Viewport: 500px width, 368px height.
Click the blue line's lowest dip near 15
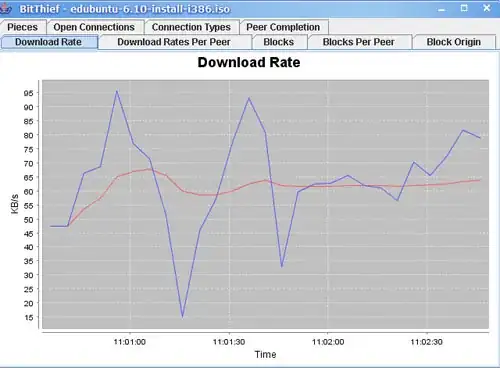182,317
